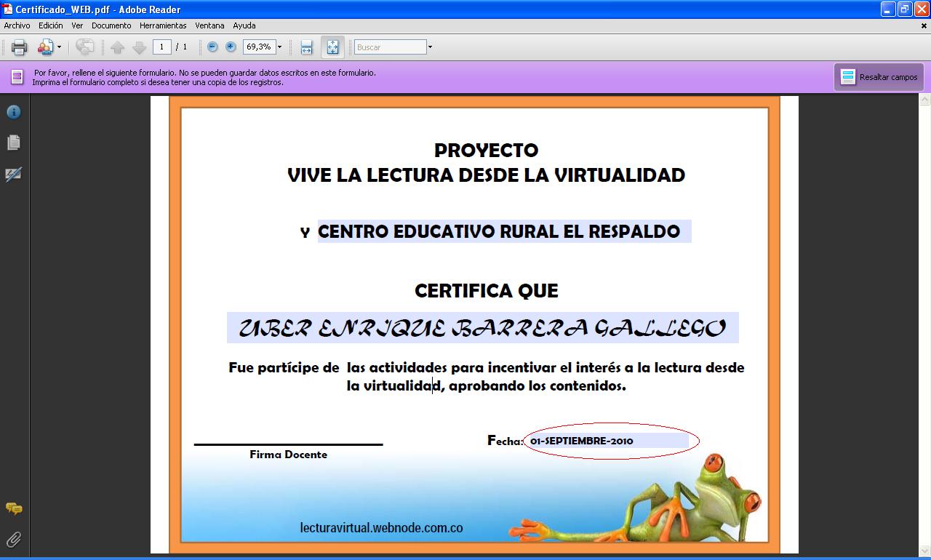Screen dimensions: 931x560
Task: Toggle the fit full page view icon
Action: tap(332, 47)
